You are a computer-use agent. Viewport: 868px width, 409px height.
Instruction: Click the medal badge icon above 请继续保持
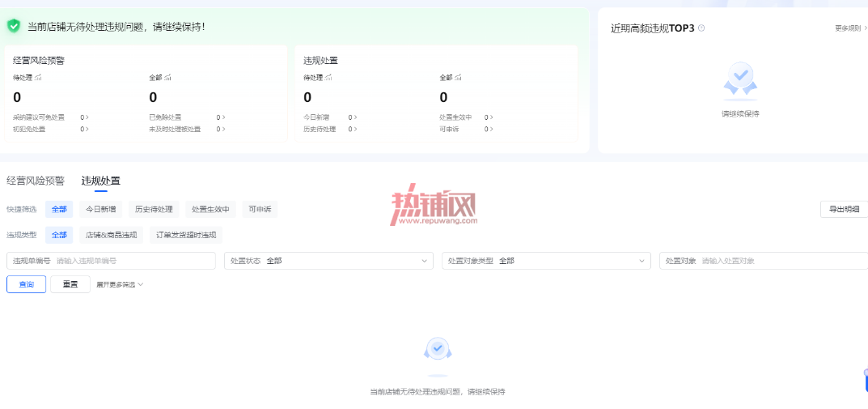(x=740, y=80)
